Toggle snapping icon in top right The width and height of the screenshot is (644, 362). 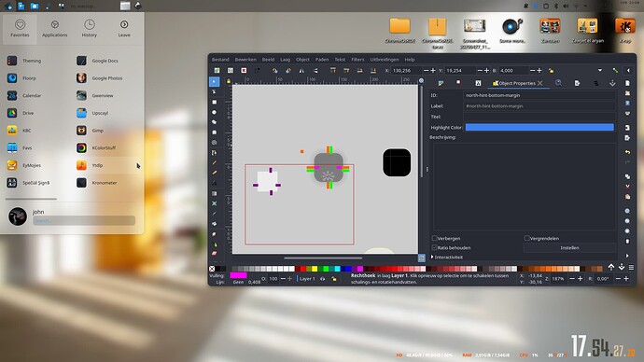[615, 71]
